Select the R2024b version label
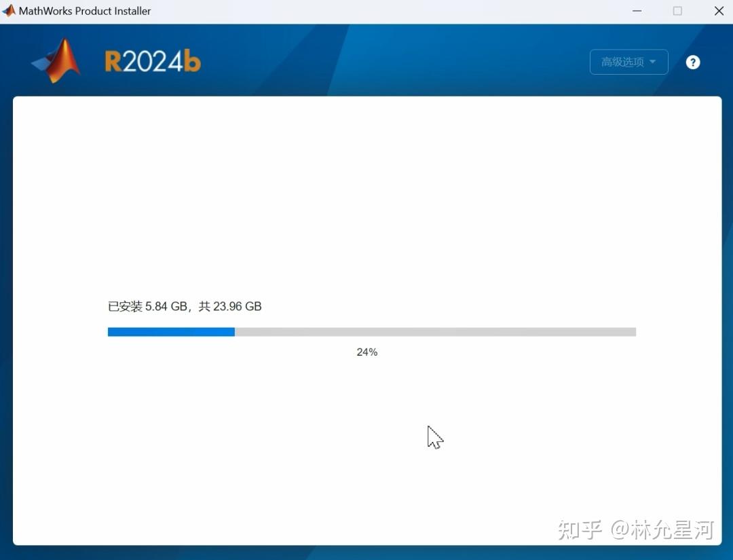The width and height of the screenshot is (733, 560). pos(152,60)
